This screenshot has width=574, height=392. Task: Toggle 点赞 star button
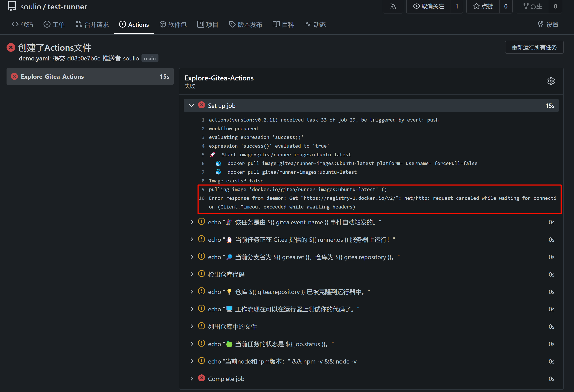(483, 7)
